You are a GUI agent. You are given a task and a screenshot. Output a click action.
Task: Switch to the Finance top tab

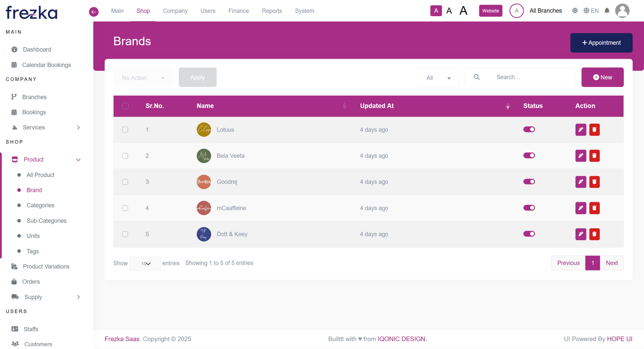pyautogui.click(x=239, y=11)
